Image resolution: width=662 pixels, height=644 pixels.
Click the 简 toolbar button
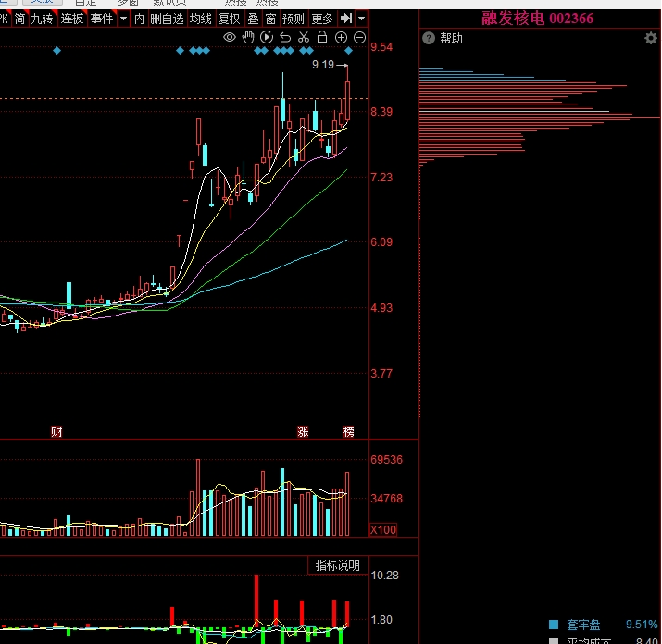click(x=19, y=19)
